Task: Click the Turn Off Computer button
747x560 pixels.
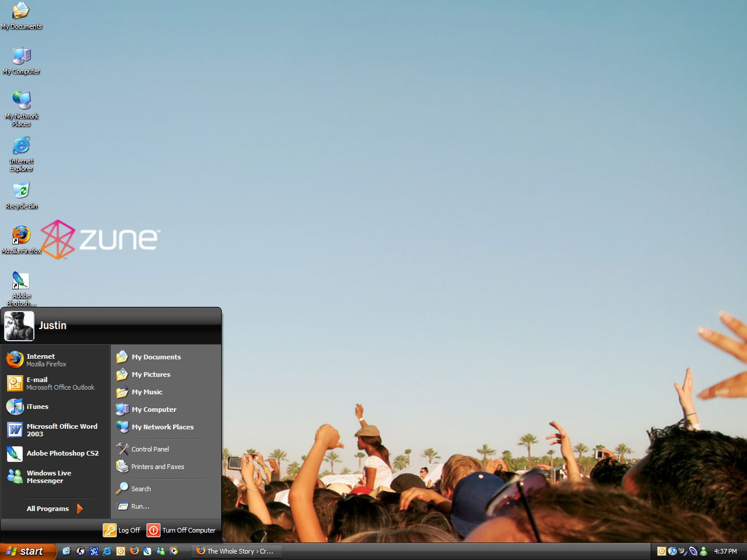Action: [181, 530]
